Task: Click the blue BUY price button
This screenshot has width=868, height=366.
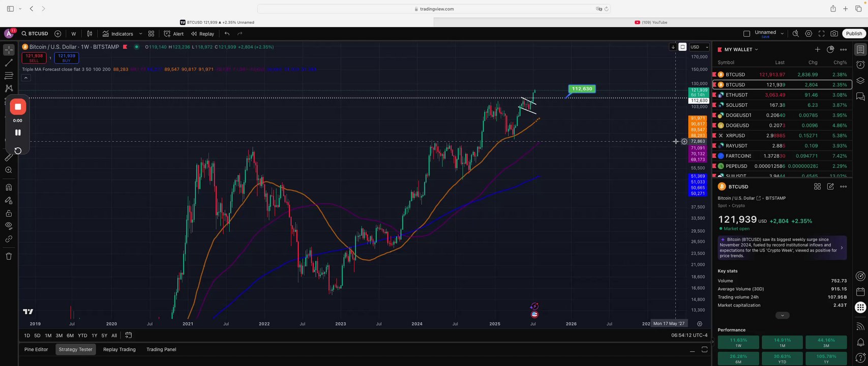Action: (x=67, y=58)
